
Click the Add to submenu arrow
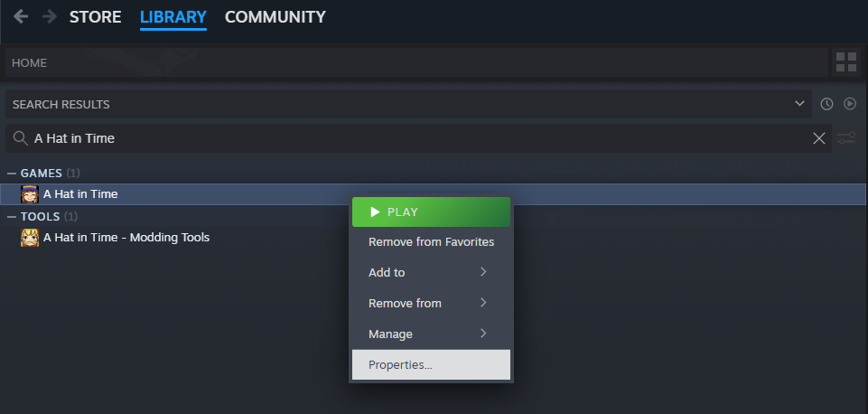click(483, 271)
